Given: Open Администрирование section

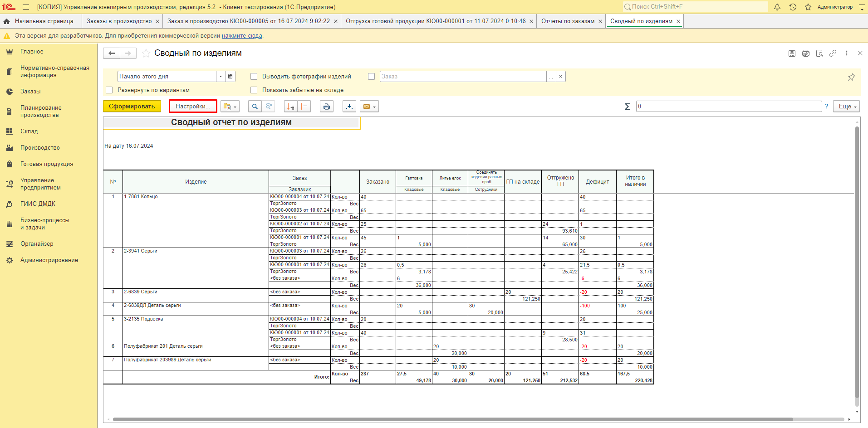Looking at the screenshot, I should click(x=49, y=260).
